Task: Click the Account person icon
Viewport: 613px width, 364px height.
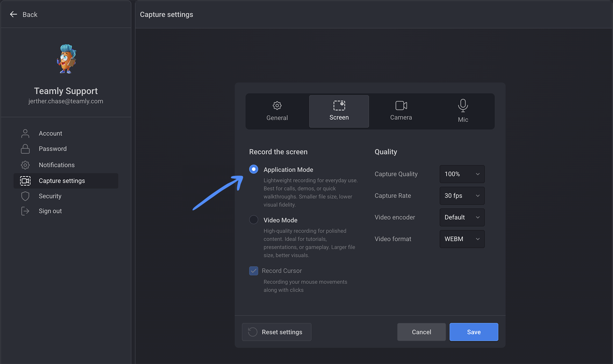Action: pos(25,133)
